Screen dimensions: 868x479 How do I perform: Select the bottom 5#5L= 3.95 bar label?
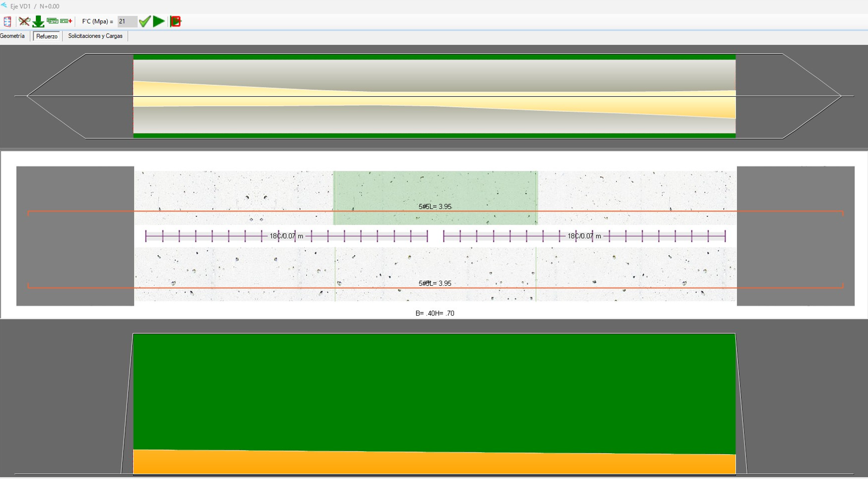point(435,283)
